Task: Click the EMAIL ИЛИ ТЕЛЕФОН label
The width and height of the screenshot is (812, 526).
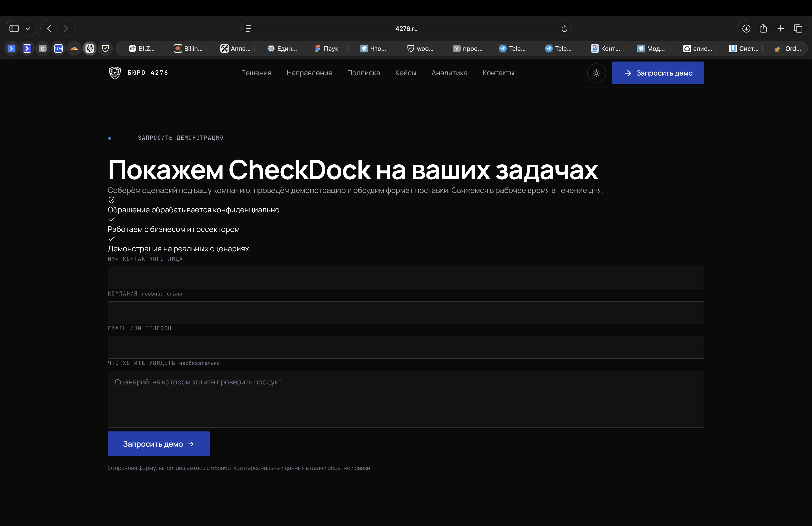Action: click(x=140, y=328)
